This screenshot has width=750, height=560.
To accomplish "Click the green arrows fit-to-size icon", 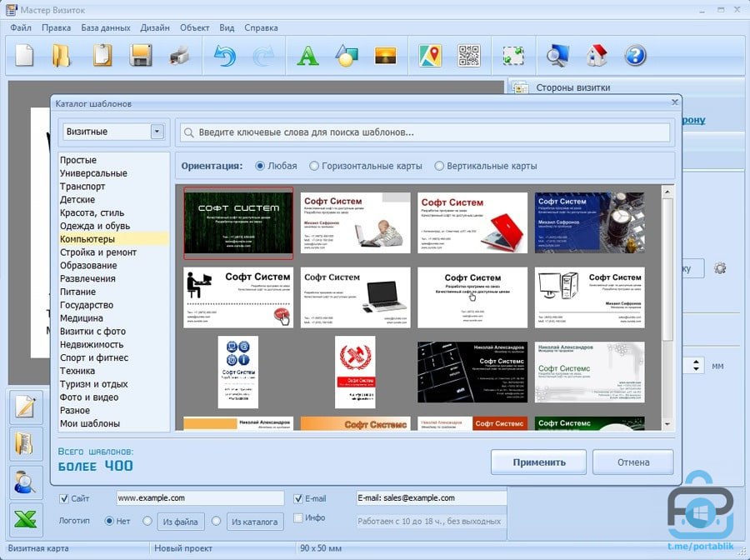I will coord(513,56).
